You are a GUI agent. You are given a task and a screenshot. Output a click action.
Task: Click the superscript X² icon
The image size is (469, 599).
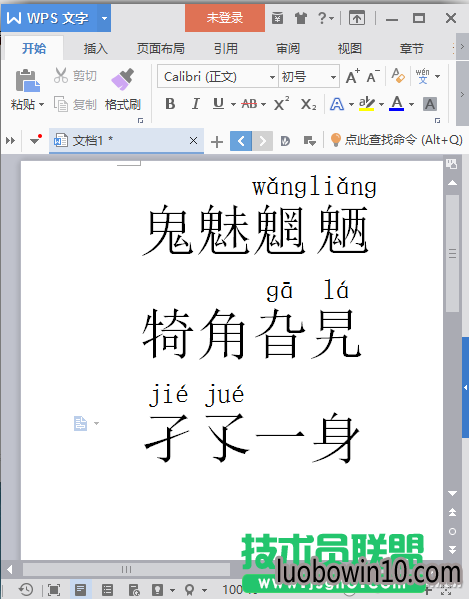[281, 104]
